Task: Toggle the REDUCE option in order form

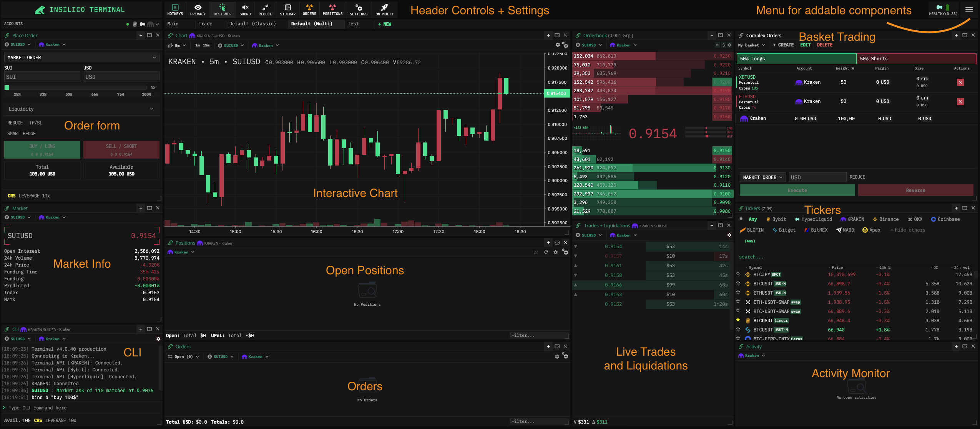Action: tap(15, 123)
